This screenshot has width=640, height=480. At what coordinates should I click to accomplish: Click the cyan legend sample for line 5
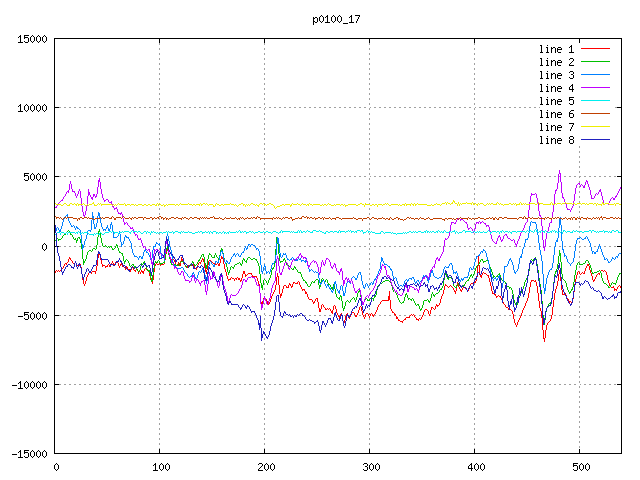[595, 101]
